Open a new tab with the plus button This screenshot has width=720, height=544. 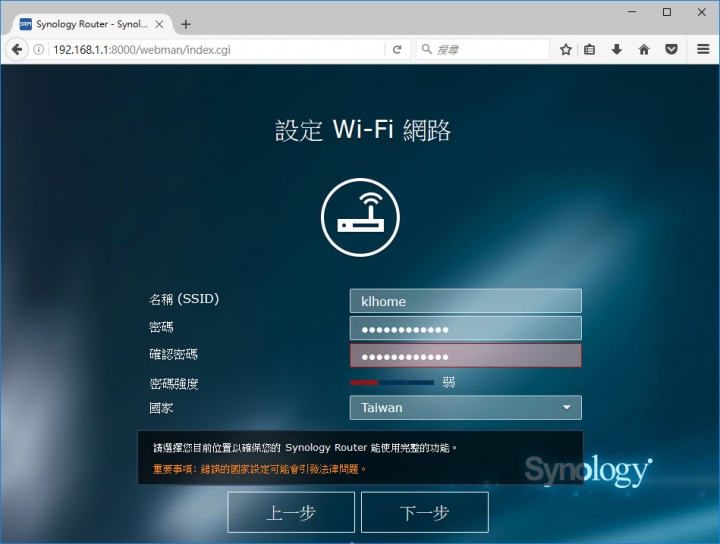186,24
